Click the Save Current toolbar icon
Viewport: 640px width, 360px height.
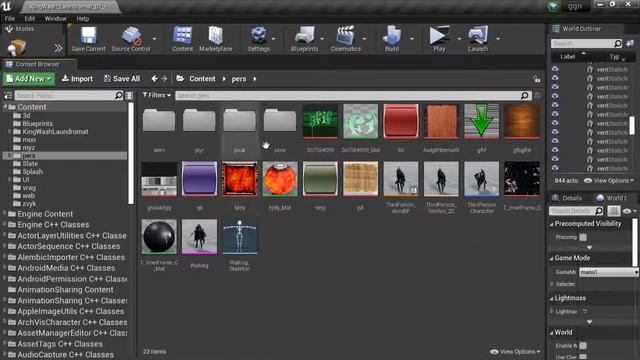[x=89, y=39]
